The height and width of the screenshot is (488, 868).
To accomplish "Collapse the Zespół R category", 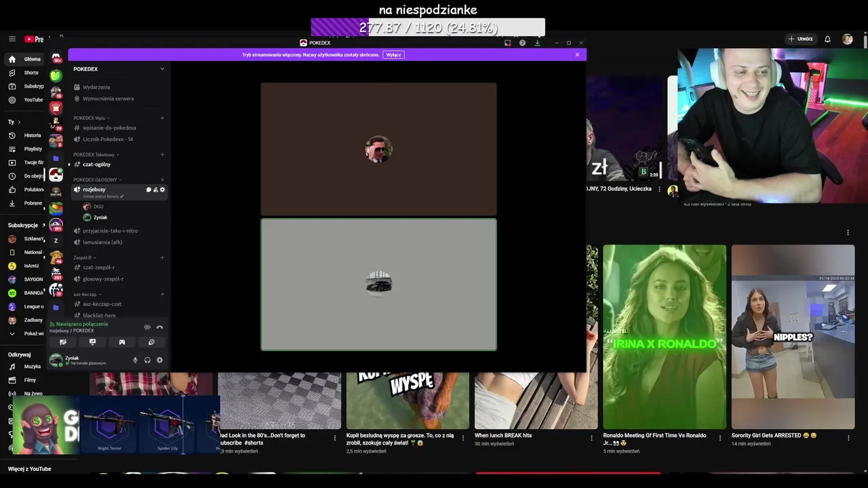I will [x=84, y=258].
